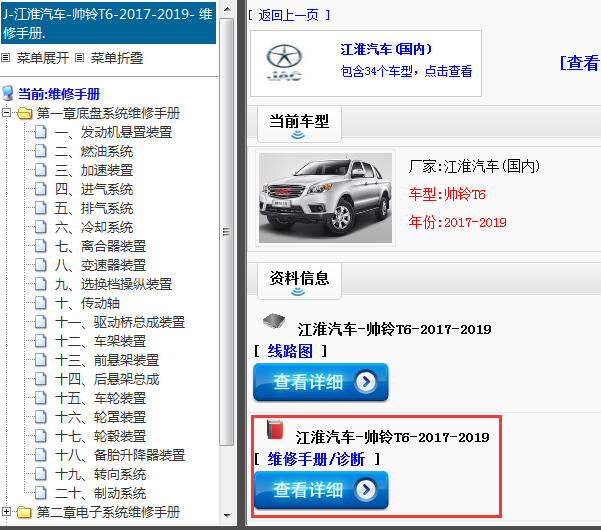This screenshot has width=601, height=530.
Task: Open the 江淮汽车(国内) brand link
Action: coord(386,49)
